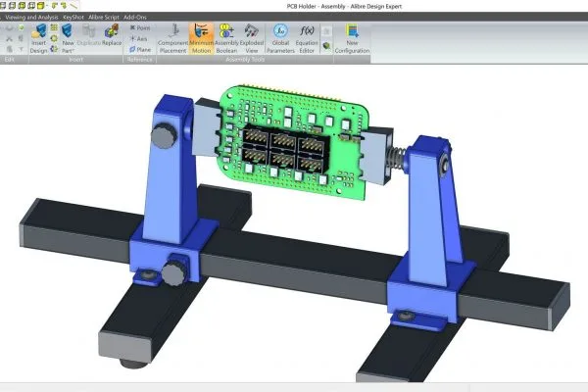The image size is (588, 392).
Task: Click the Replace component icon
Action: pos(112,30)
